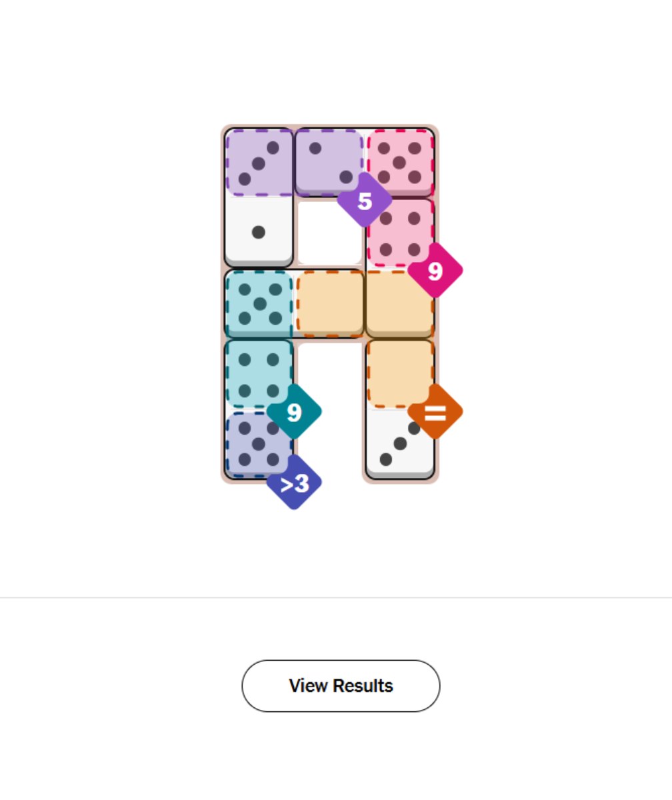Select the leftmost empty tan cell
The height and width of the screenshot is (800, 672).
pyautogui.click(x=329, y=302)
